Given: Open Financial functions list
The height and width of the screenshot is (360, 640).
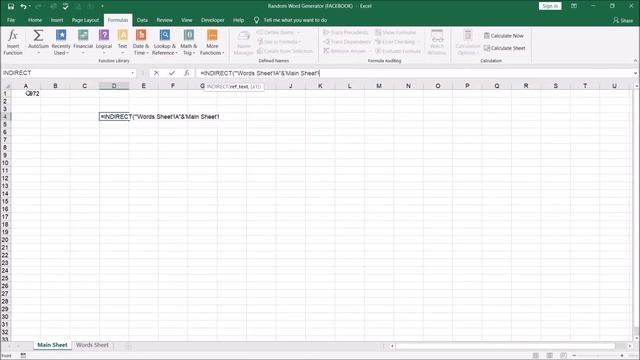Looking at the screenshot, I should click(x=83, y=42).
